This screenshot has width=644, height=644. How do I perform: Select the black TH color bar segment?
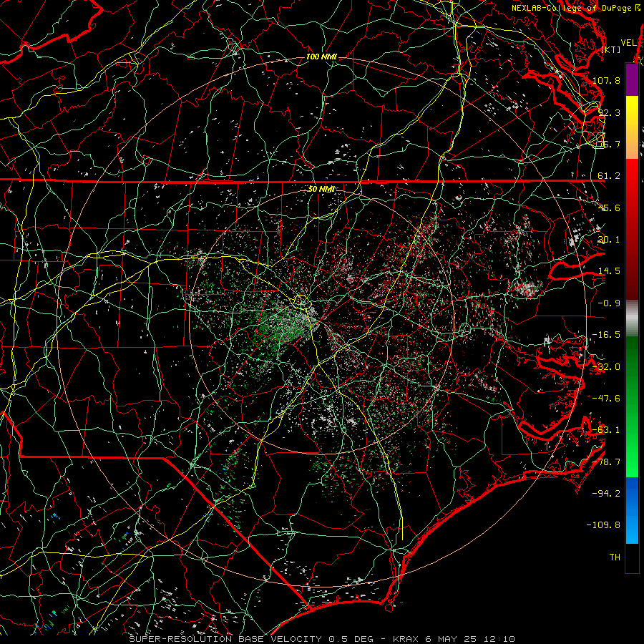(x=632, y=559)
